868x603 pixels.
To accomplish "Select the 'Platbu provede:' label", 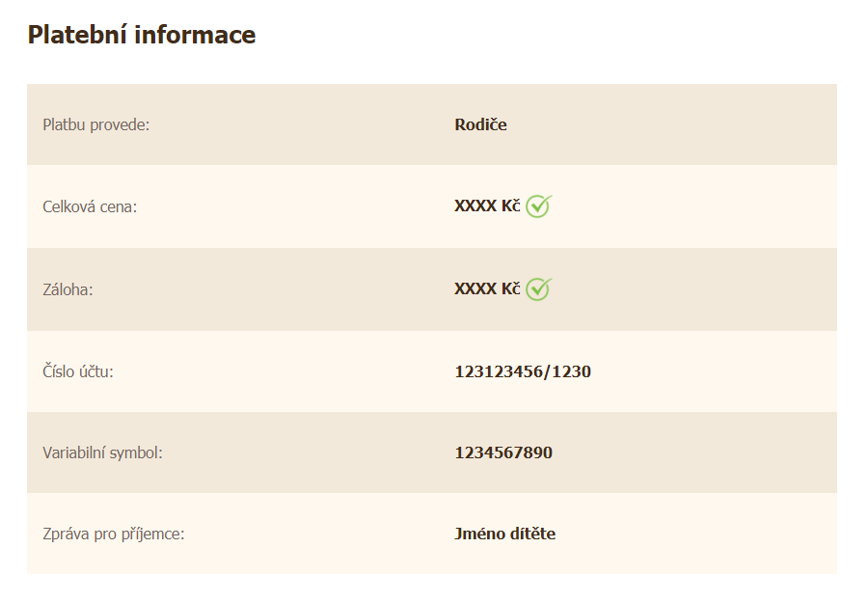I will coord(96,124).
